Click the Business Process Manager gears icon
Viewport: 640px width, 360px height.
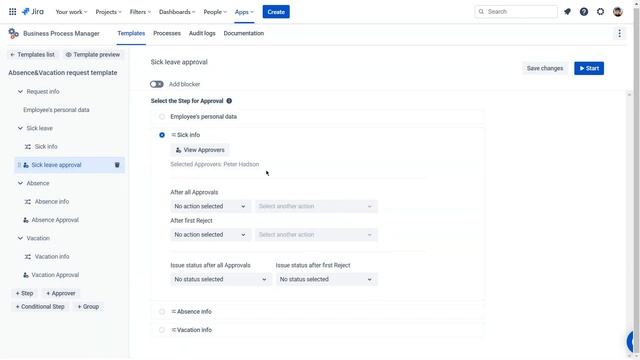click(x=13, y=33)
